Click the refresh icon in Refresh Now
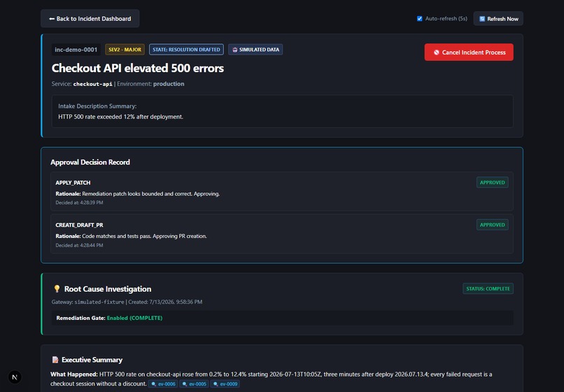This screenshot has height=392, width=564. click(482, 19)
